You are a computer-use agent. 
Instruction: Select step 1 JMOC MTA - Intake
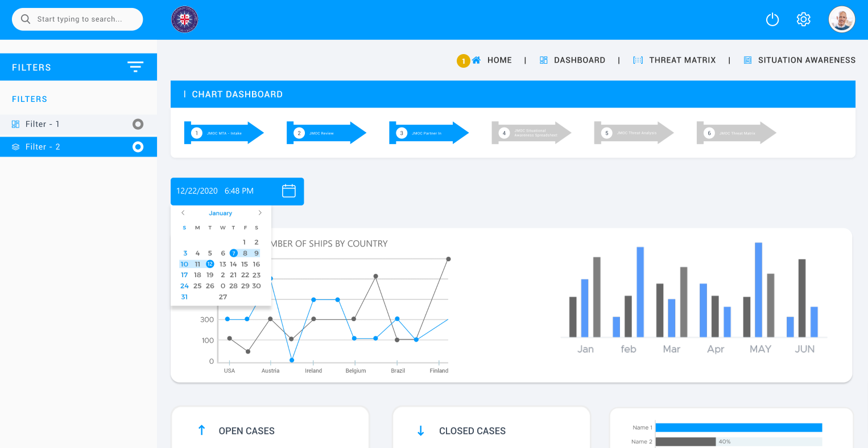coord(224,133)
